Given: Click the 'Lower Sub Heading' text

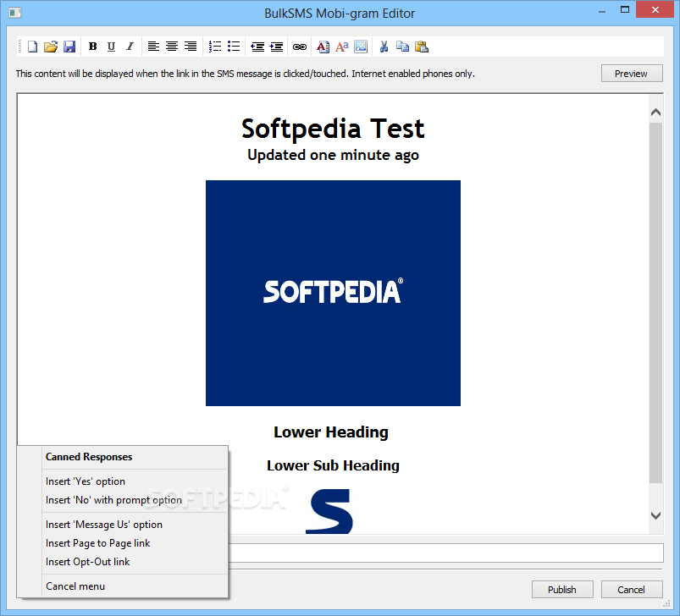Looking at the screenshot, I should click(x=333, y=465).
